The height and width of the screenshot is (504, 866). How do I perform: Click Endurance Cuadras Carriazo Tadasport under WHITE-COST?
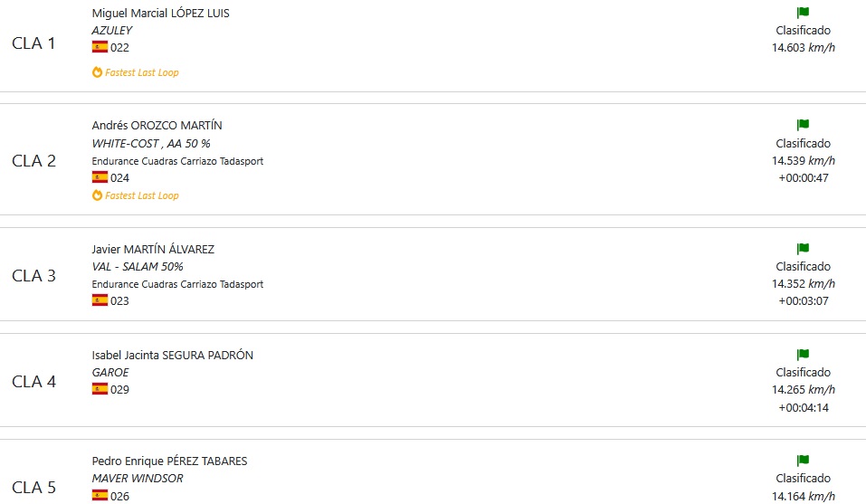pyautogui.click(x=177, y=161)
